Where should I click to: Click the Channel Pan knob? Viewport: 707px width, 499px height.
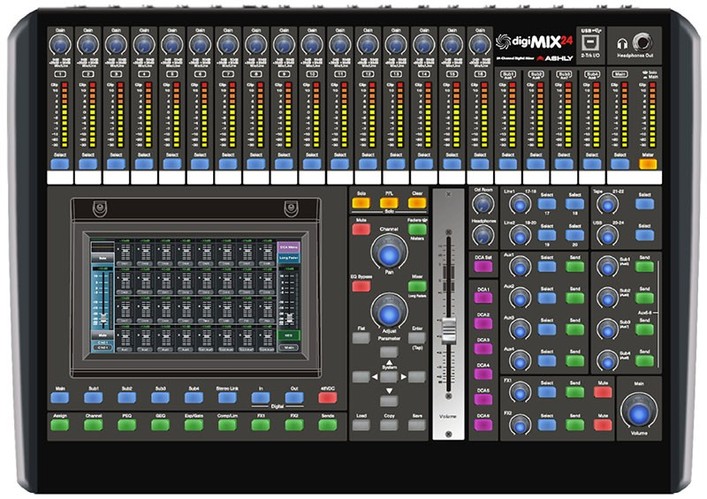[x=389, y=254]
